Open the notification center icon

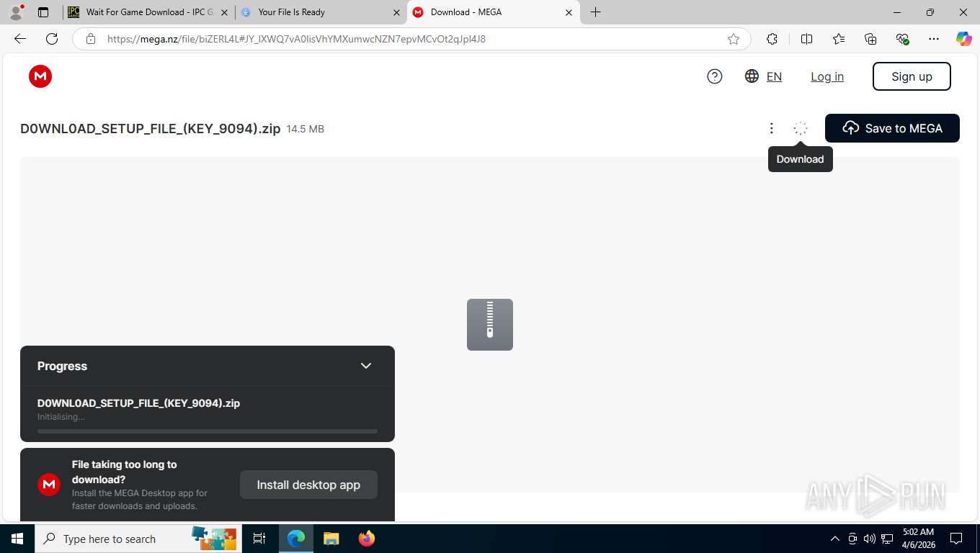click(956, 539)
